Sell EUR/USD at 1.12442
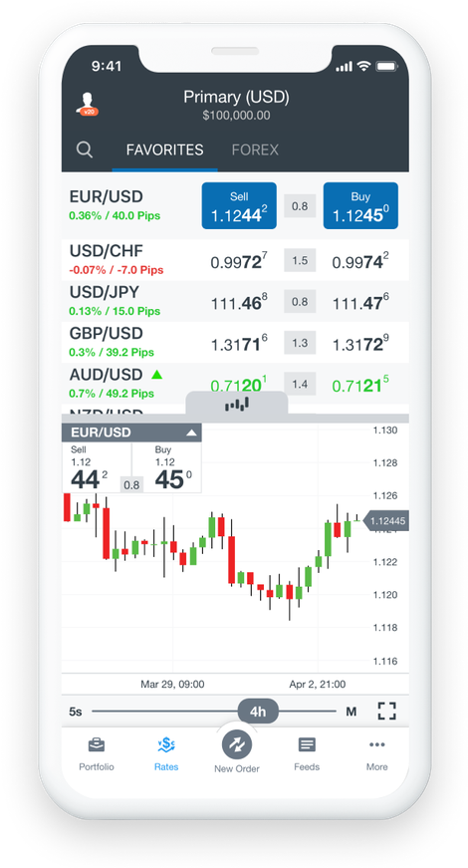 239,206
